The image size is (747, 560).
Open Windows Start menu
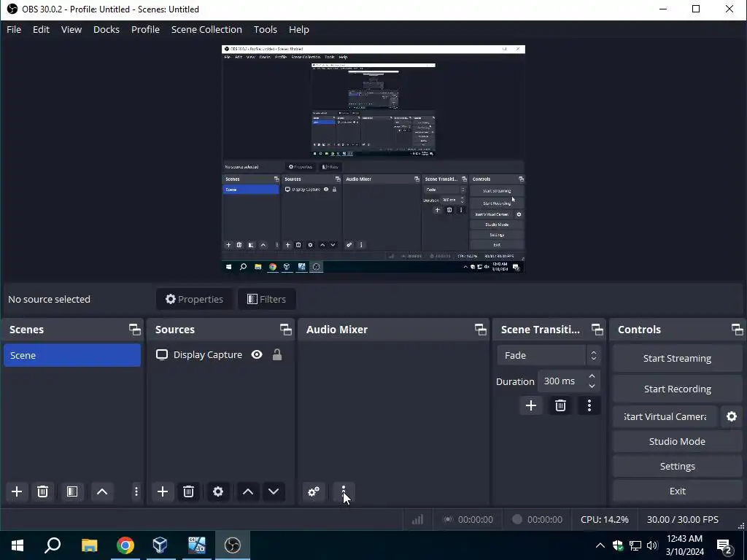(x=18, y=545)
